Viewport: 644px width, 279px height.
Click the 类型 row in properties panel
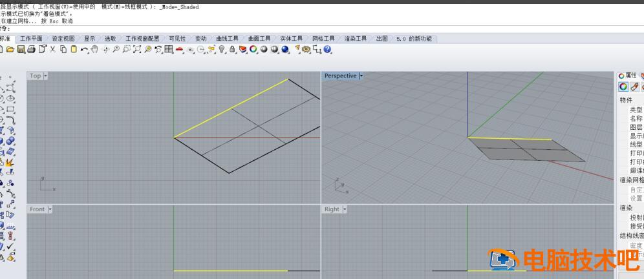pos(636,110)
